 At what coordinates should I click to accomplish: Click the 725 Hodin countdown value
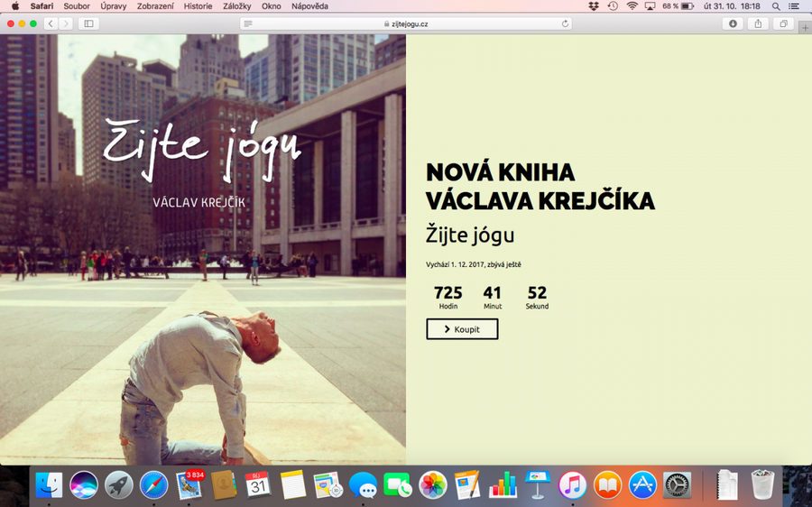point(448,298)
